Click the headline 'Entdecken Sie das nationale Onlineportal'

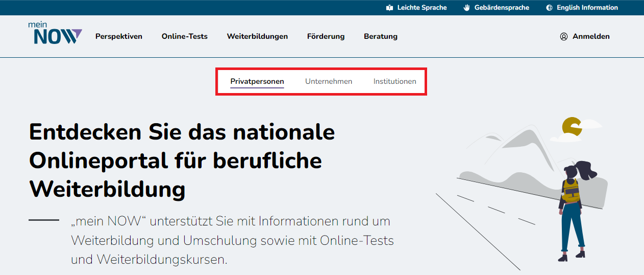pos(182,161)
